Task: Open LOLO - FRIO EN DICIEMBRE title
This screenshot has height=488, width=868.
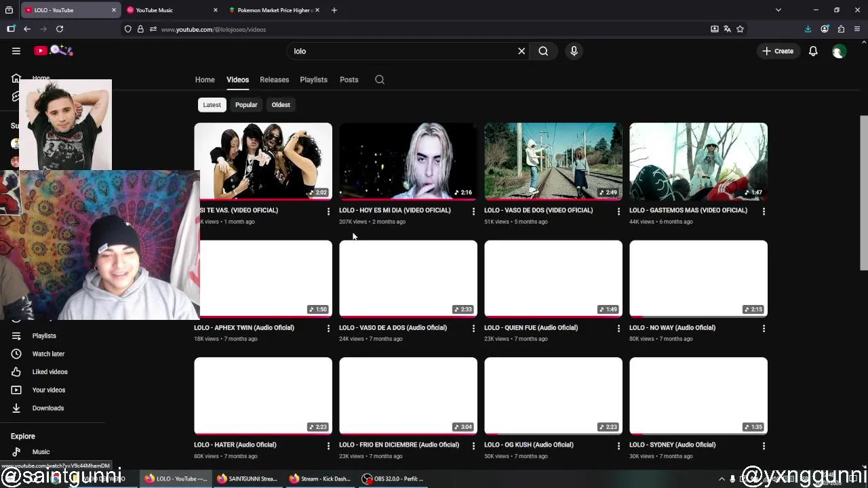Action: tap(399, 445)
